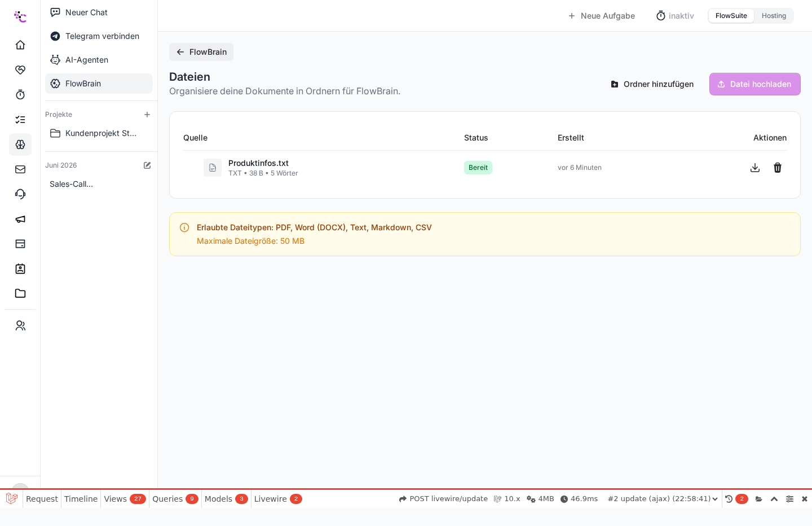Open the checklist tasks rail icon
Image resolution: width=812 pixels, height=526 pixels.
click(20, 120)
